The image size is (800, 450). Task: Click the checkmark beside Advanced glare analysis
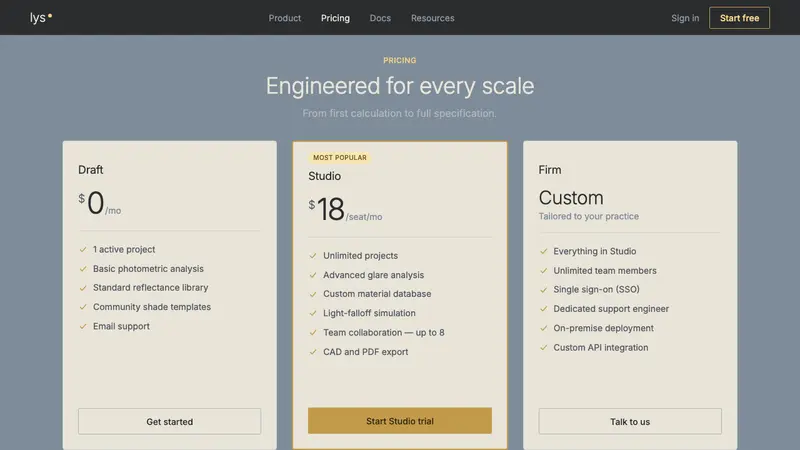tap(313, 275)
